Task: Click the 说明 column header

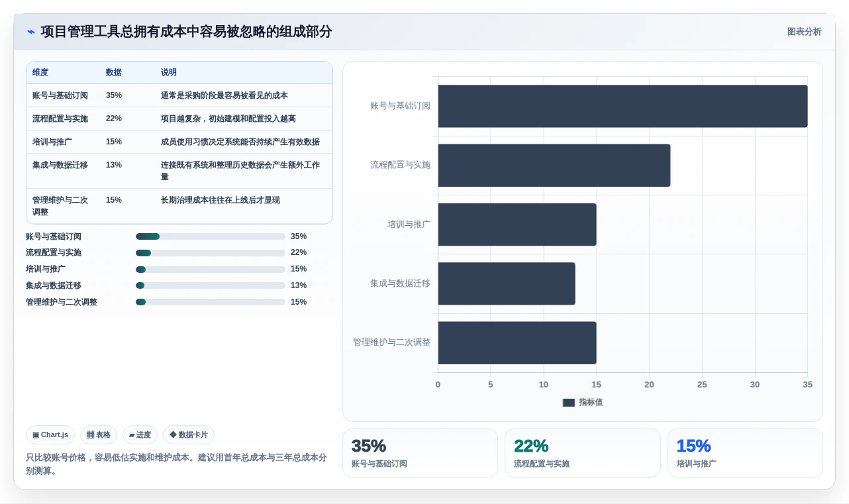Action: pyautogui.click(x=169, y=72)
